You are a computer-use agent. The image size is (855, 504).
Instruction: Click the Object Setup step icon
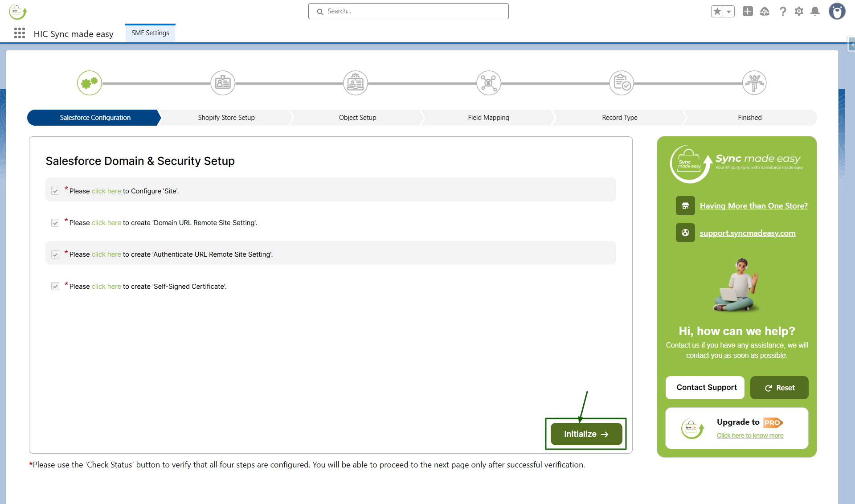click(x=356, y=83)
